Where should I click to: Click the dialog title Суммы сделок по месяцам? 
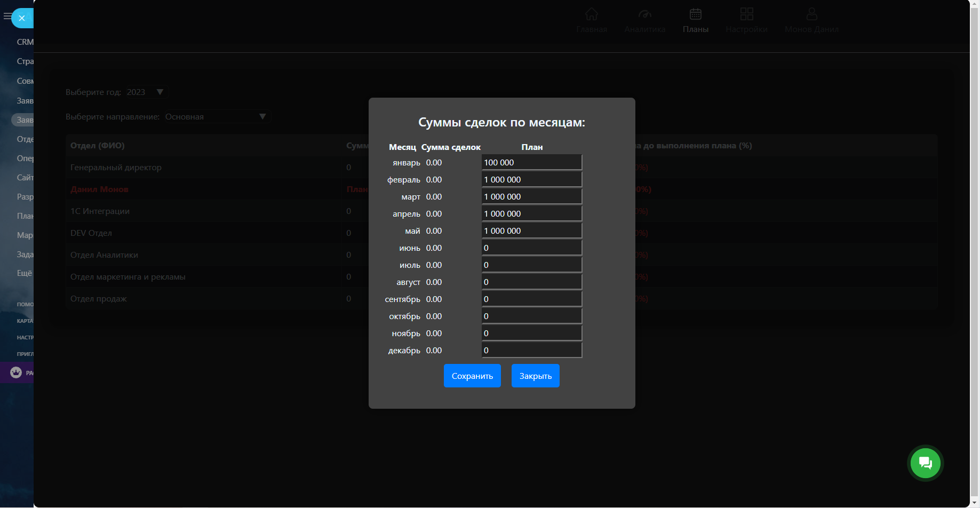tap(501, 122)
